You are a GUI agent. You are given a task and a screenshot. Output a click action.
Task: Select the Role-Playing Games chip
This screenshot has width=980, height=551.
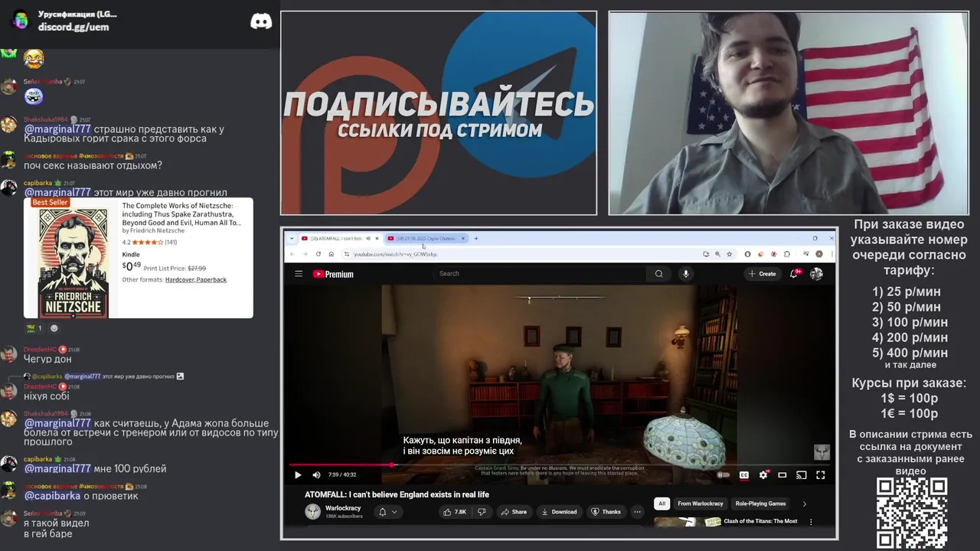pos(761,504)
